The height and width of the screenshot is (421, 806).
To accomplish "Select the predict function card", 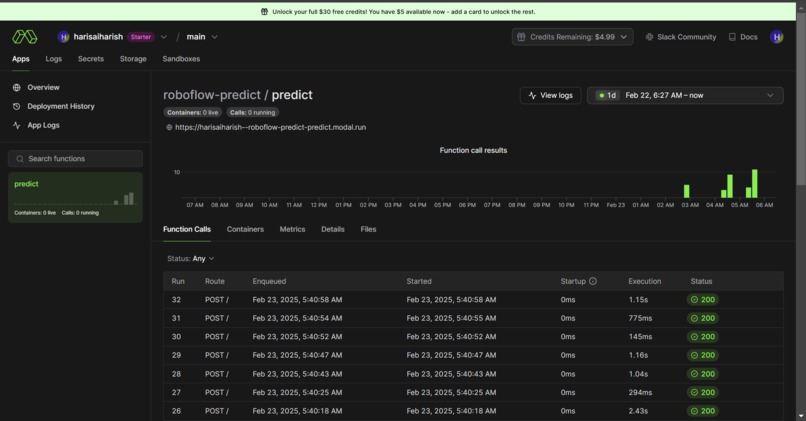I will 75,197.
